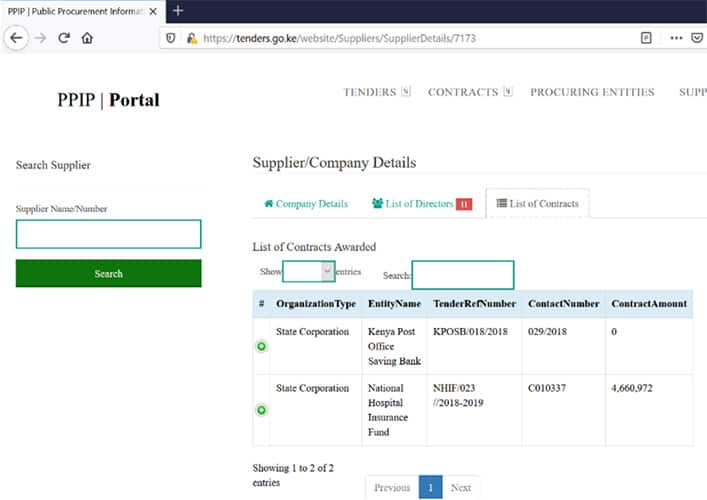Expand the National Hospital Insurance Fund row

click(x=262, y=410)
